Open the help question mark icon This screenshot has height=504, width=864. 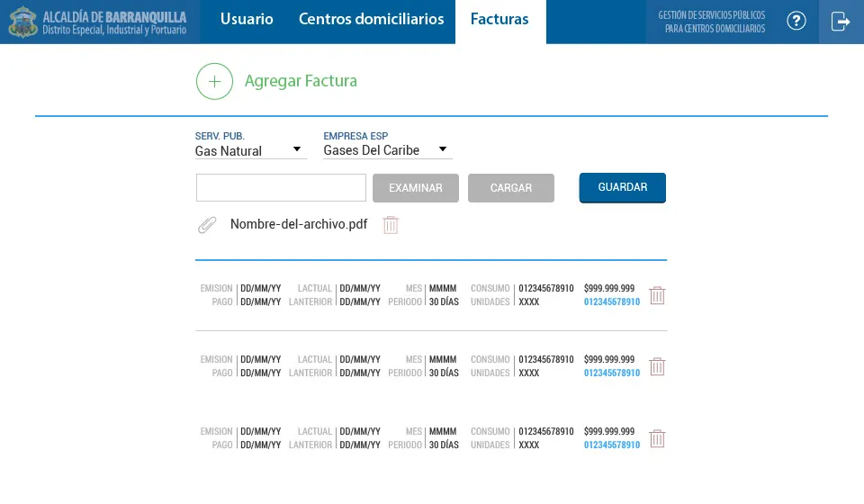(x=796, y=21)
